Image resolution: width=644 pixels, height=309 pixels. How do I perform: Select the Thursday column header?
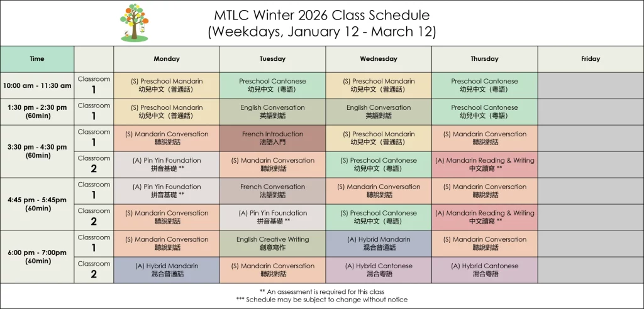(484, 59)
